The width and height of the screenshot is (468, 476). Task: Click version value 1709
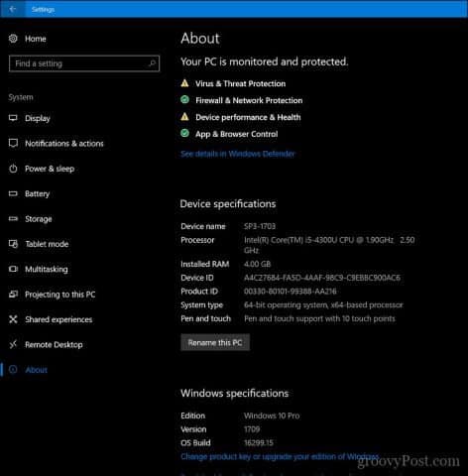[x=252, y=429]
